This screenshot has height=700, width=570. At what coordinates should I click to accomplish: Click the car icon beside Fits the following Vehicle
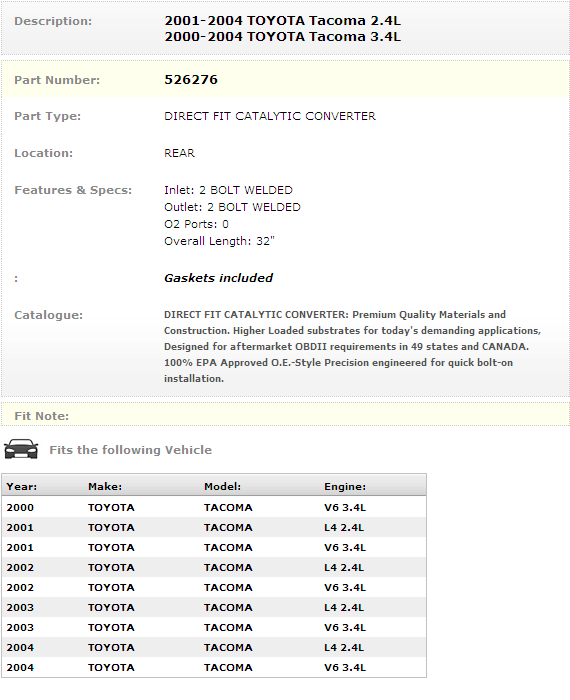tap(21, 449)
